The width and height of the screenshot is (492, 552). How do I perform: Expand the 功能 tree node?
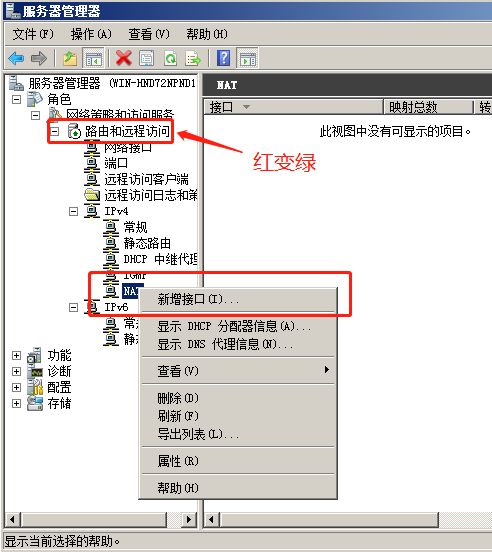click(x=16, y=356)
